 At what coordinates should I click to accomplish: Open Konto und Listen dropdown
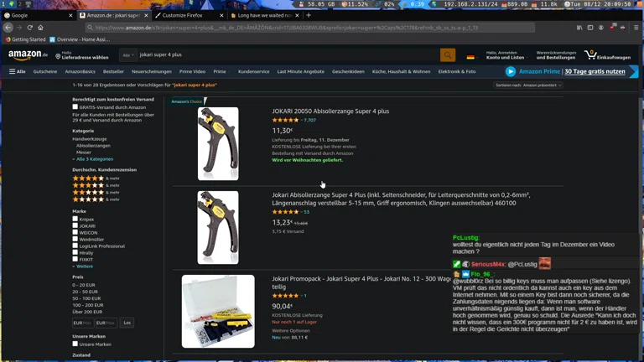pos(506,55)
